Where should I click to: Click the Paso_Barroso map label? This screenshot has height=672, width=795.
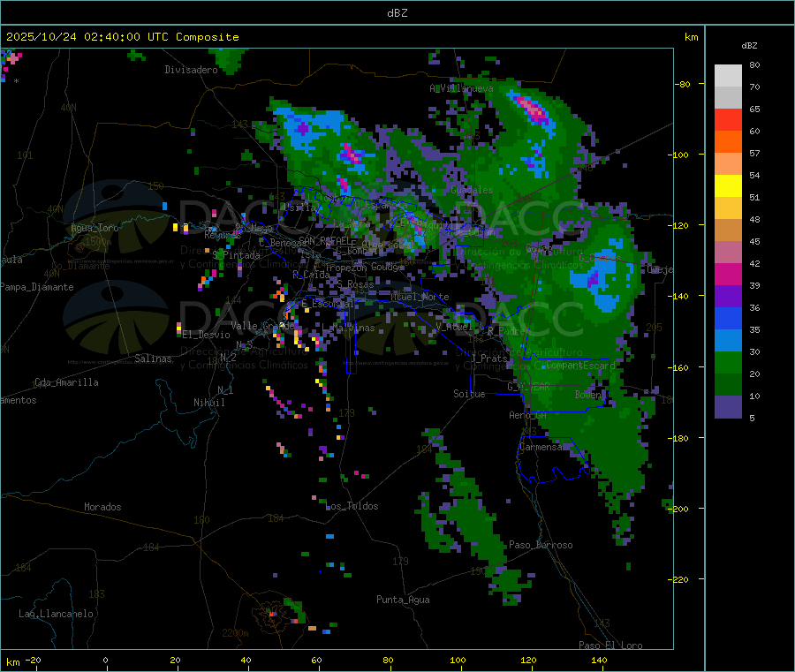(x=541, y=545)
